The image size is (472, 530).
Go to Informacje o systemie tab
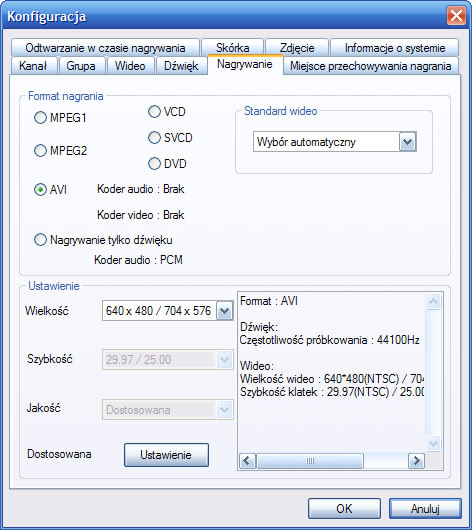pyautogui.click(x=395, y=48)
